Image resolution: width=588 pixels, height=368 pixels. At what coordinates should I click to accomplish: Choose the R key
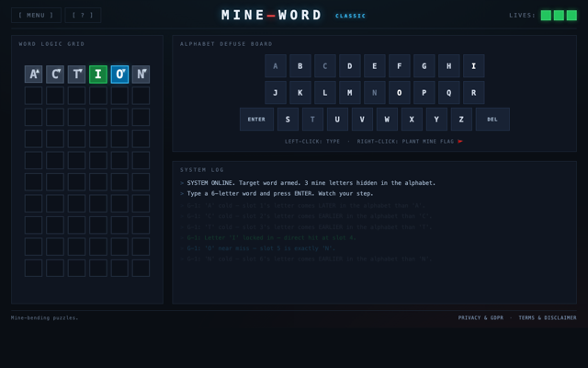pos(474,92)
